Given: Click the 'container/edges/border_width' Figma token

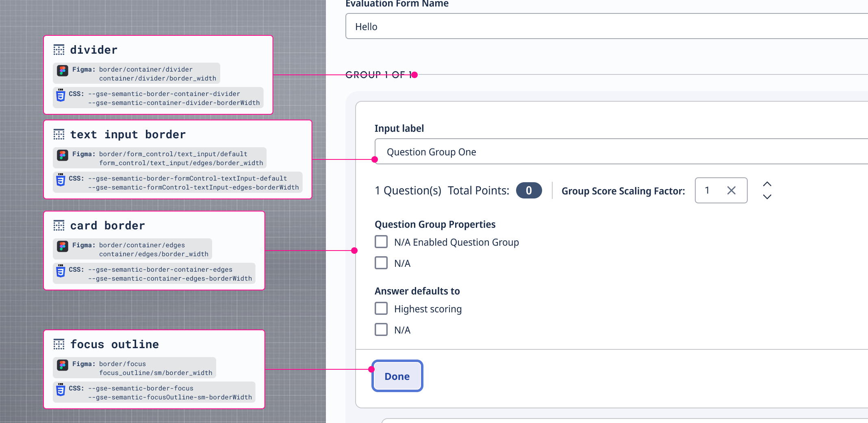Looking at the screenshot, I should (x=154, y=254).
